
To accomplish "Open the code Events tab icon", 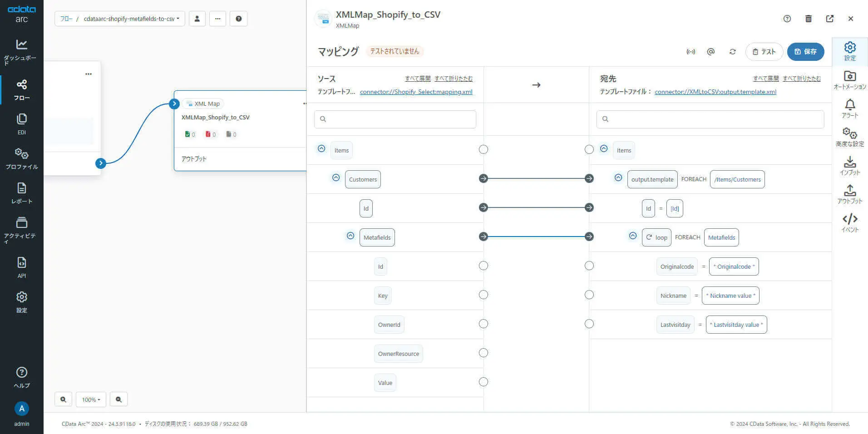I will pyautogui.click(x=850, y=219).
